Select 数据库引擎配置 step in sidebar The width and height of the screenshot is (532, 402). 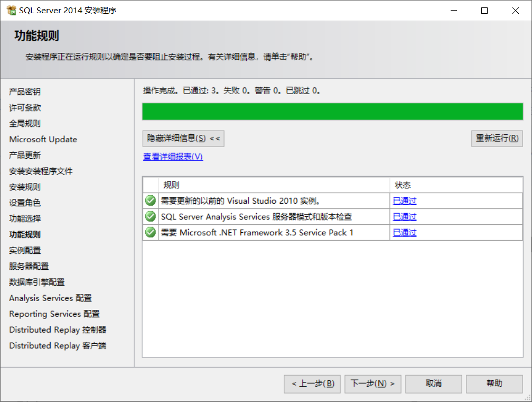[x=36, y=282]
